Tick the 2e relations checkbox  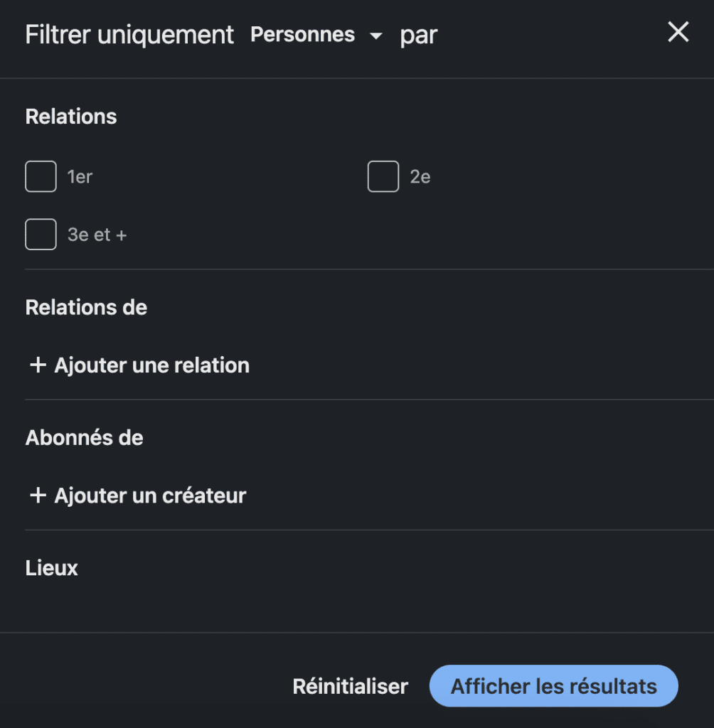[x=383, y=176]
